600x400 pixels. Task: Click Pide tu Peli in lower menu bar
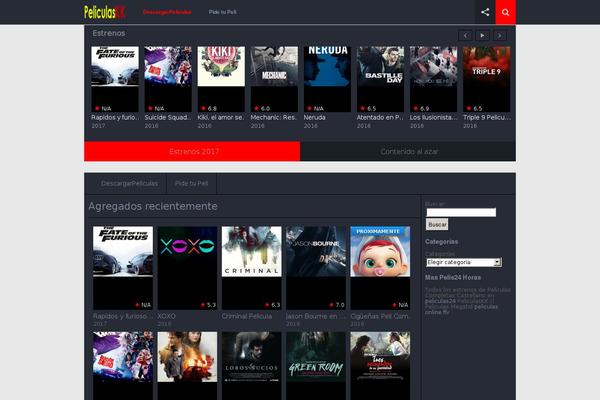pos(191,183)
